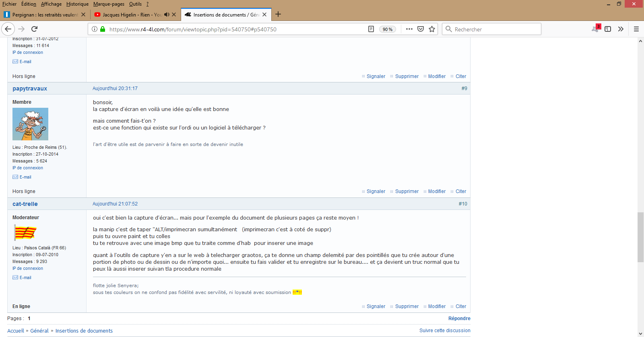Bookmark this page with the star
The image size is (644, 337).
click(432, 29)
